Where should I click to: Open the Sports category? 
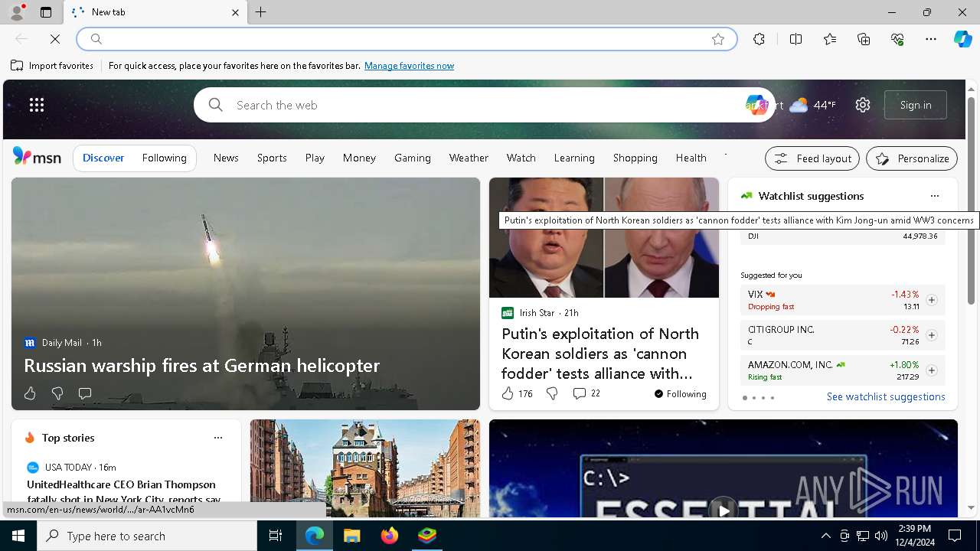(272, 158)
